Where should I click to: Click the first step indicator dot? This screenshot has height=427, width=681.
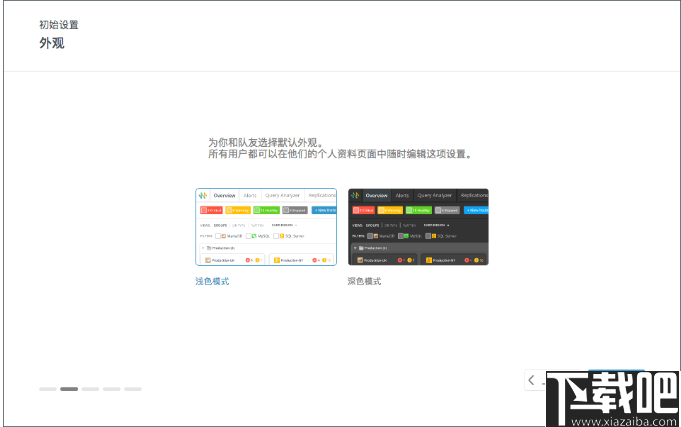(48, 389)
